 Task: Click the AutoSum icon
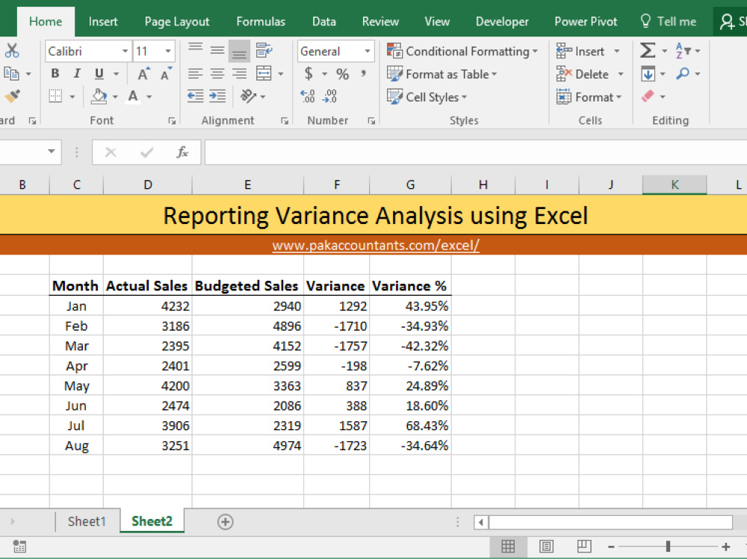click(648, 50)
